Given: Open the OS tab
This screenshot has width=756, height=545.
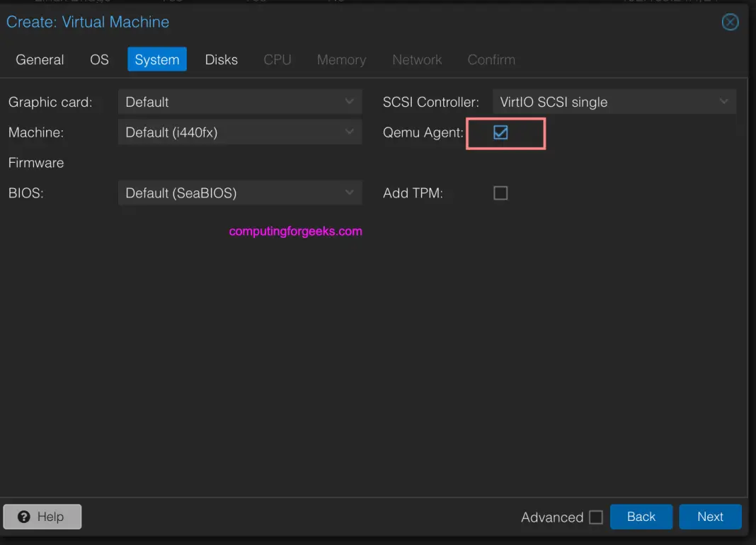Looking at the screenshot, I should 99,59.
